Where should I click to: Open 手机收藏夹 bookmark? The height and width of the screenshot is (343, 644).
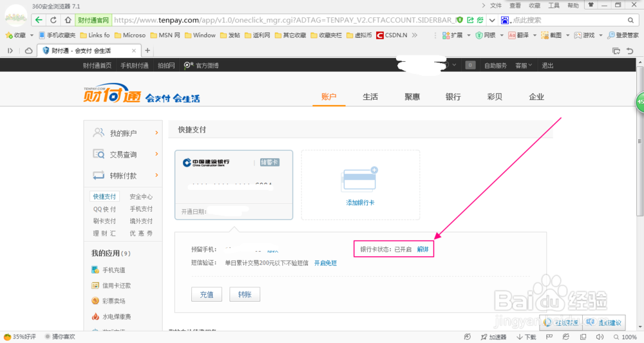[57, 35]
